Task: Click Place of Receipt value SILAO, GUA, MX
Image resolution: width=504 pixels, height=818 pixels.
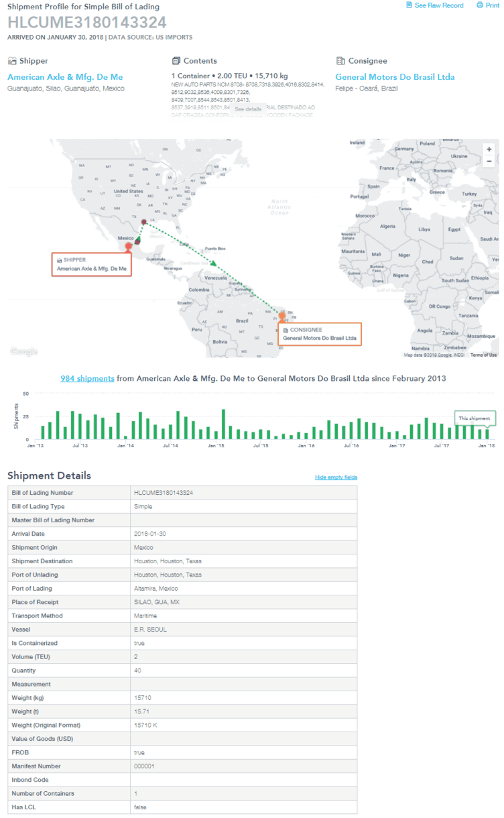Action: click(x=156, y=602)
